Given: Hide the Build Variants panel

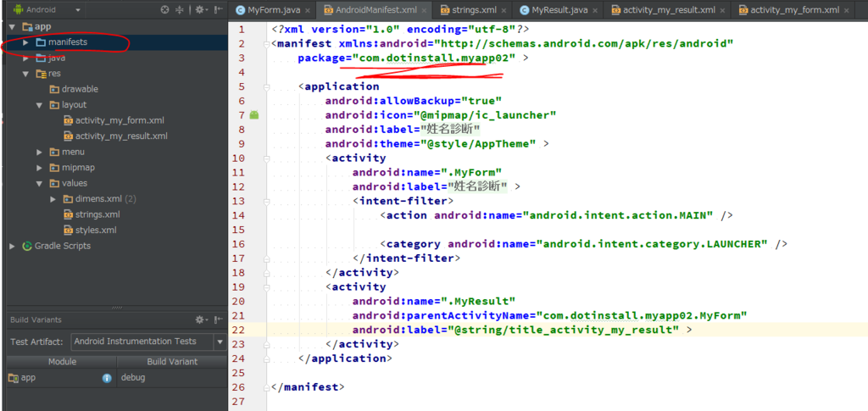Looking at the screenshot, I should coord(220,319).
